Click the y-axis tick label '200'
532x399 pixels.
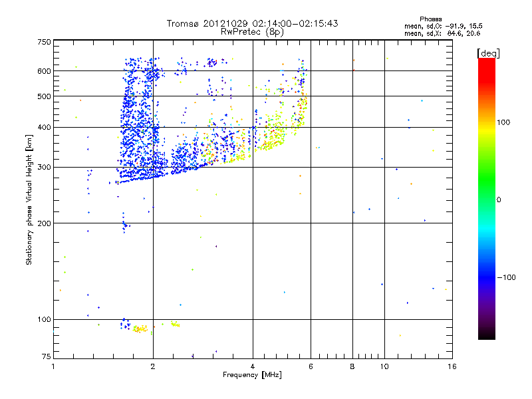click(44, 223)
